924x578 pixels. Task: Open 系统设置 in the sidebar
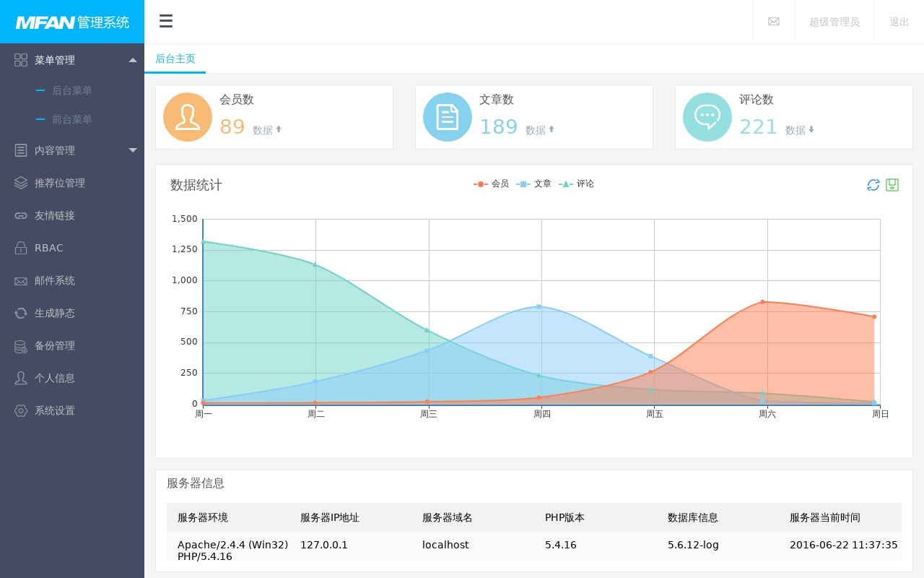click(x=54, y=410)
